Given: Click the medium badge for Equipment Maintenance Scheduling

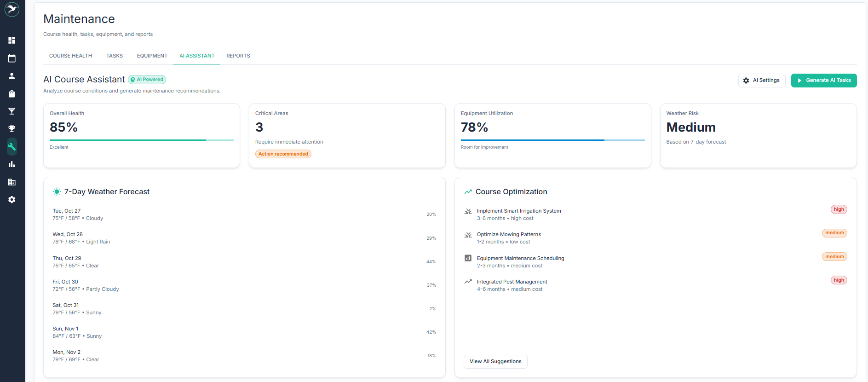Looking at the screenshot, I should pyautogui.click(x=834, y=257).
